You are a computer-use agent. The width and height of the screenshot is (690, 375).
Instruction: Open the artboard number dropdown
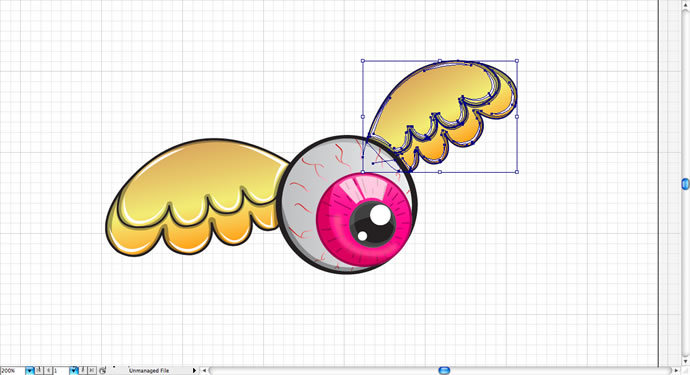click(x=73, y=371)
